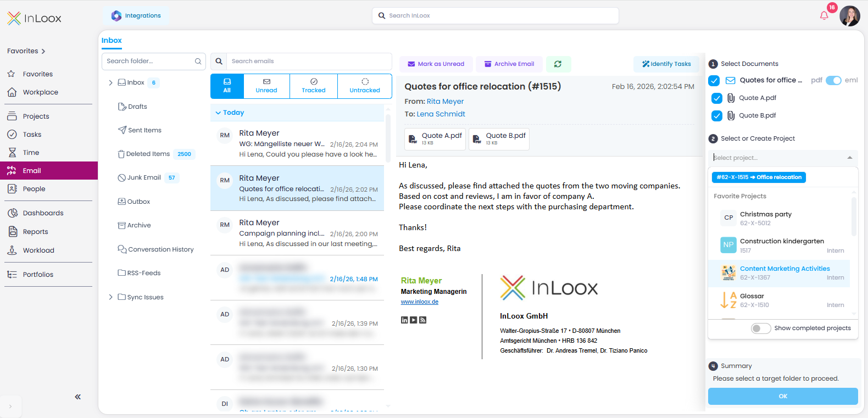Expand the Inbox folder tree
Viewport: 868px width, 418px height.
[x=110, y=83]
